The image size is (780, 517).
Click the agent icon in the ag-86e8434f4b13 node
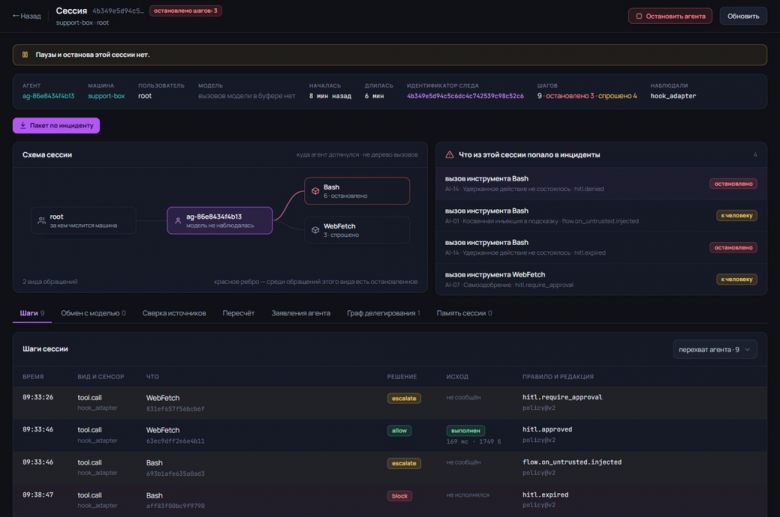pos(178,220)
